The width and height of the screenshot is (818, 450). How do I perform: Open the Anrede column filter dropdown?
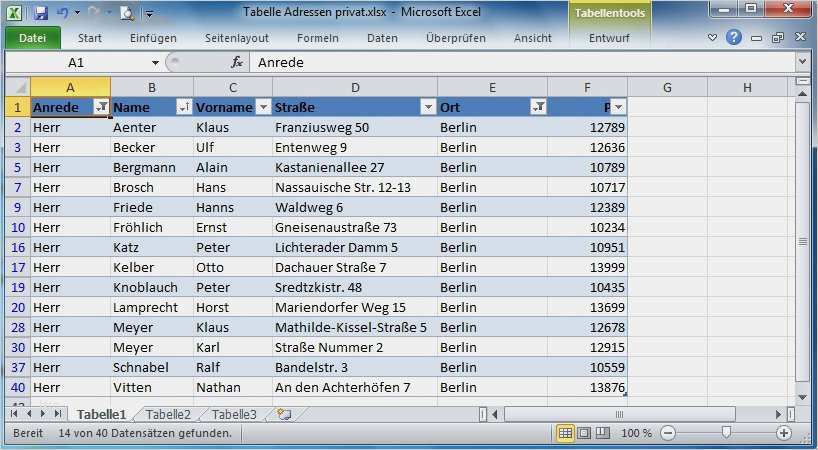(x=101, y=107)
